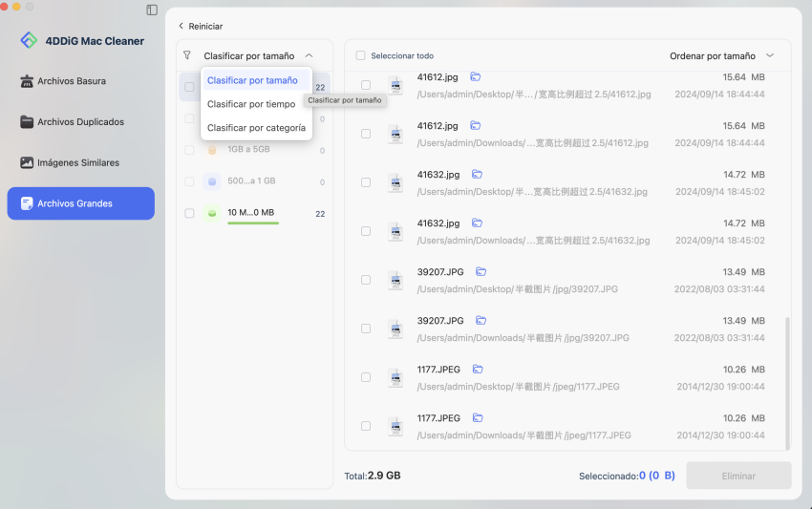
Task: Select the 10 M...0 MB category checkbox
Action: pos(189,213)
